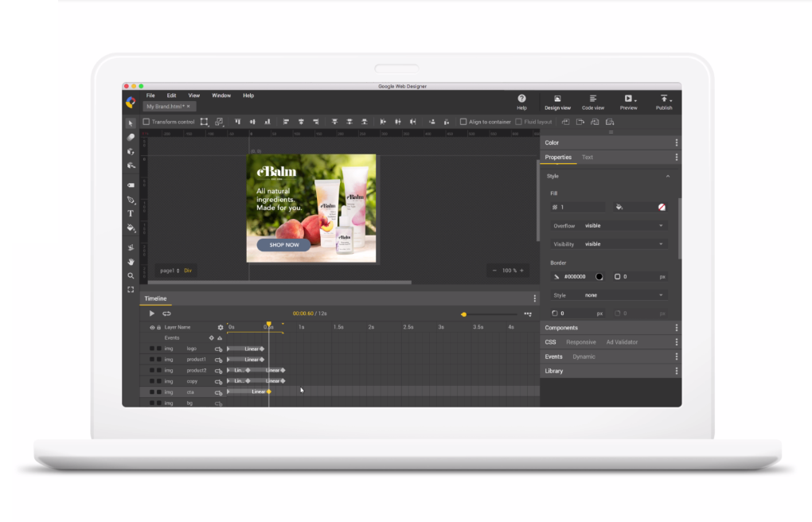Open the Properties panel options menu

pos(677,157)
